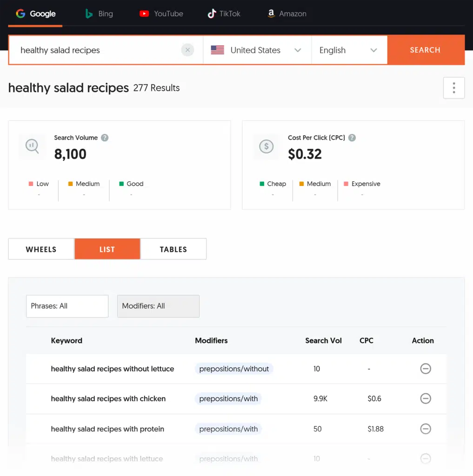
Task: Open the United States country dropdown
Action: (x=257, y=50)
